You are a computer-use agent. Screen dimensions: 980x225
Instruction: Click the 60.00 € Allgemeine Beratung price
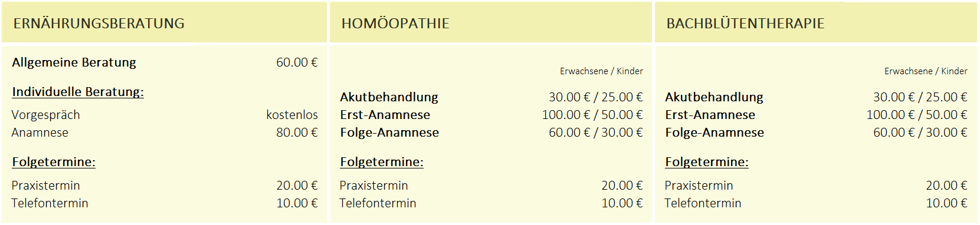297,62
